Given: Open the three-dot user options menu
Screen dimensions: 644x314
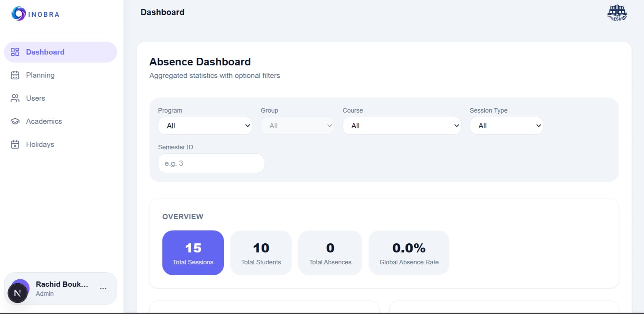Looking at the screenshot, I should point(103,288).
